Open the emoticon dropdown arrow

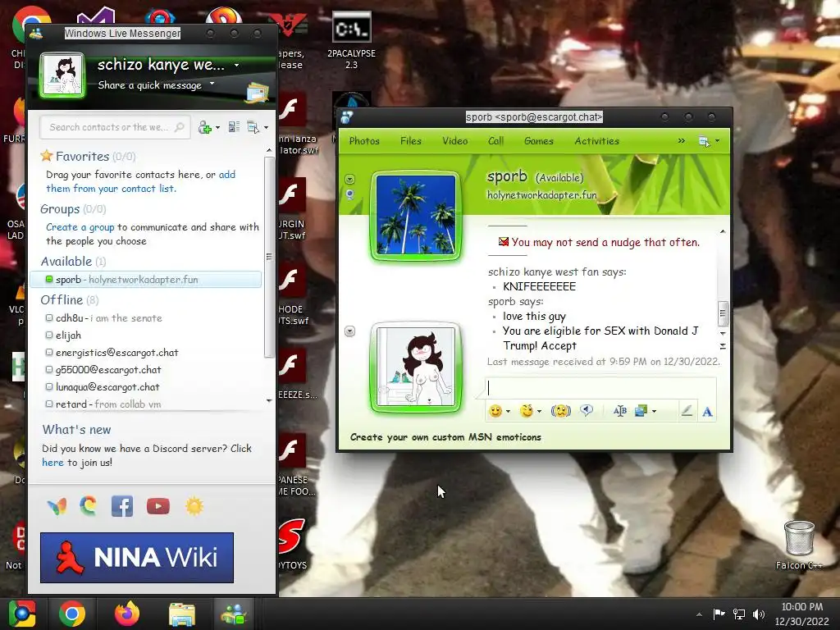pos(508,412)
